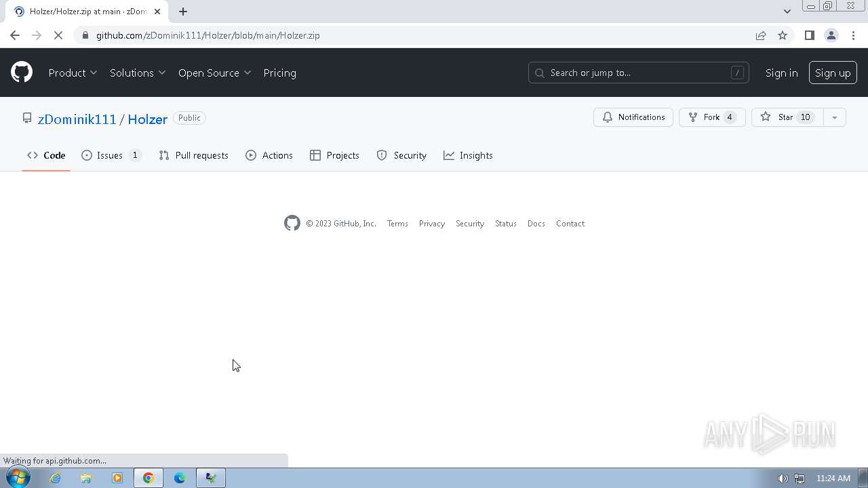Go to the Pricing page
Image resolution: width=868 pixels, height=488 pixels.
279,73
